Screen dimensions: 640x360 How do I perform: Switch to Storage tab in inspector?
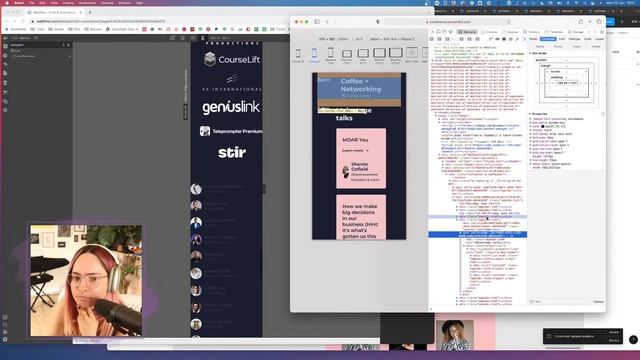point(576,32)
